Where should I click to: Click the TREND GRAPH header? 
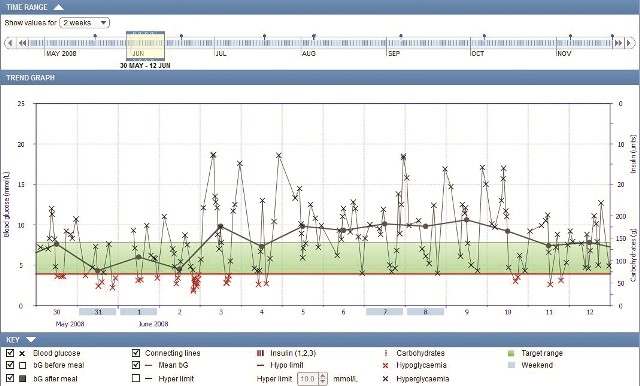click(31, 78)
